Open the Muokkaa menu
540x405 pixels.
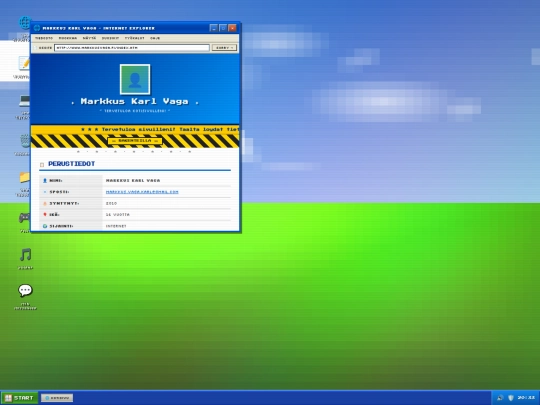click(x=68, y=38)
